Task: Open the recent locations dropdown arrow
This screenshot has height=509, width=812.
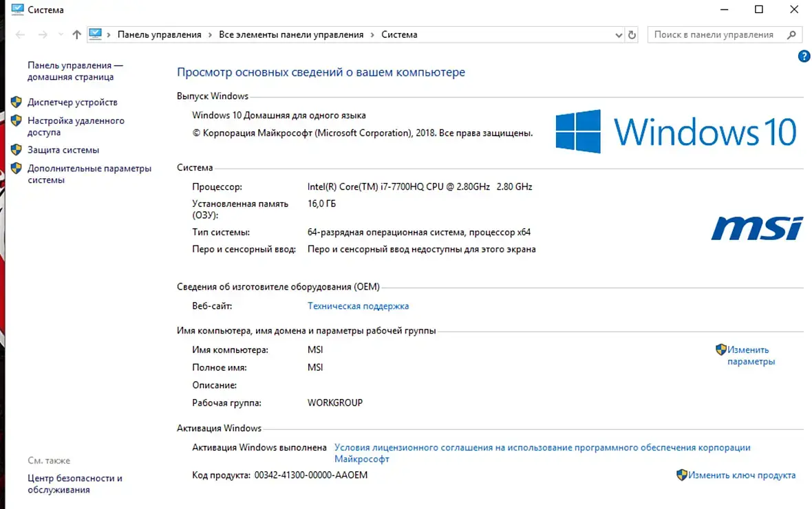Action: click(x=60, y=34)
